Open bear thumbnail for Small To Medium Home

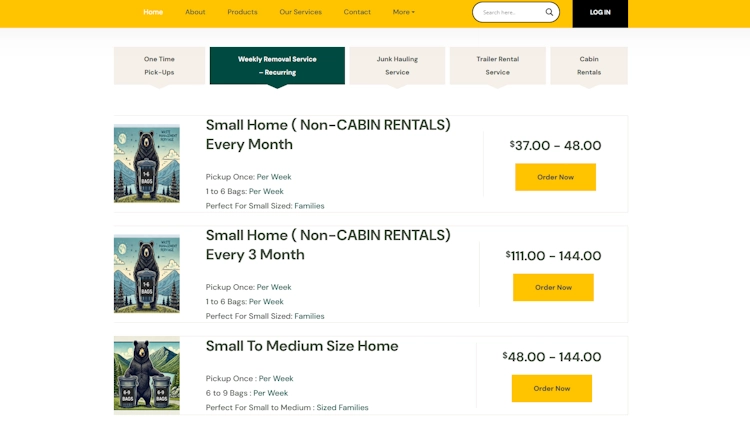[x=147, y=375]
